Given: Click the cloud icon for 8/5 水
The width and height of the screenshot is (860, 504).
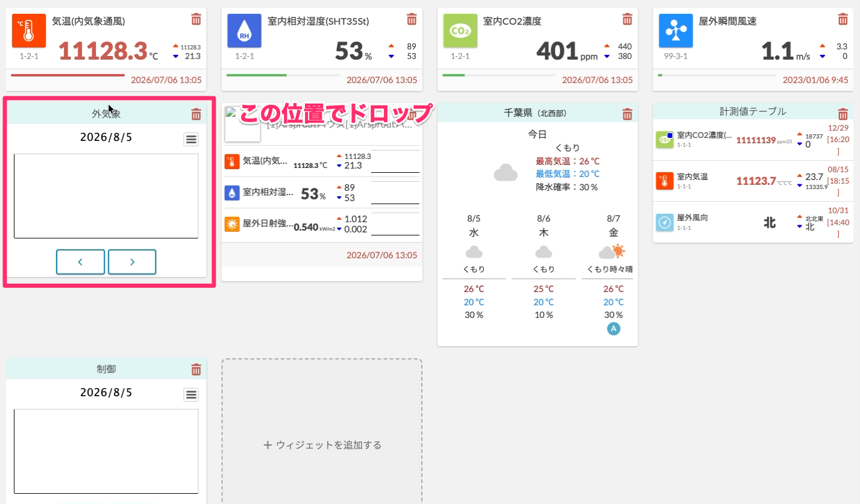Looking at the screenshot, I should pos(474,252).
